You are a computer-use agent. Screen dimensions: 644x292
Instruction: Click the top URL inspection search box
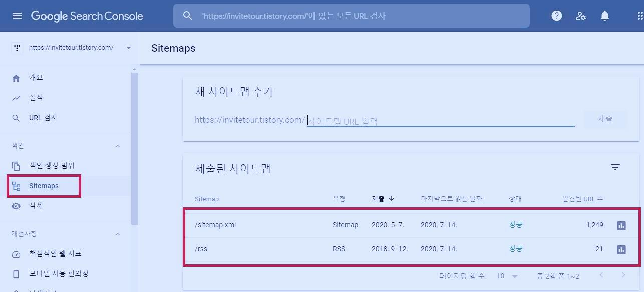tap(352, 16)
